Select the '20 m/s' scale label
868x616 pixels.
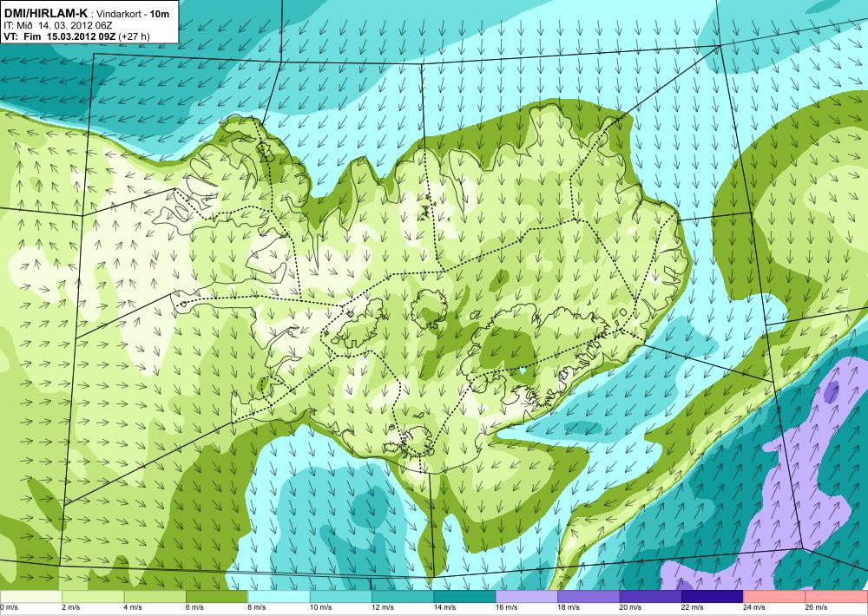630,607
